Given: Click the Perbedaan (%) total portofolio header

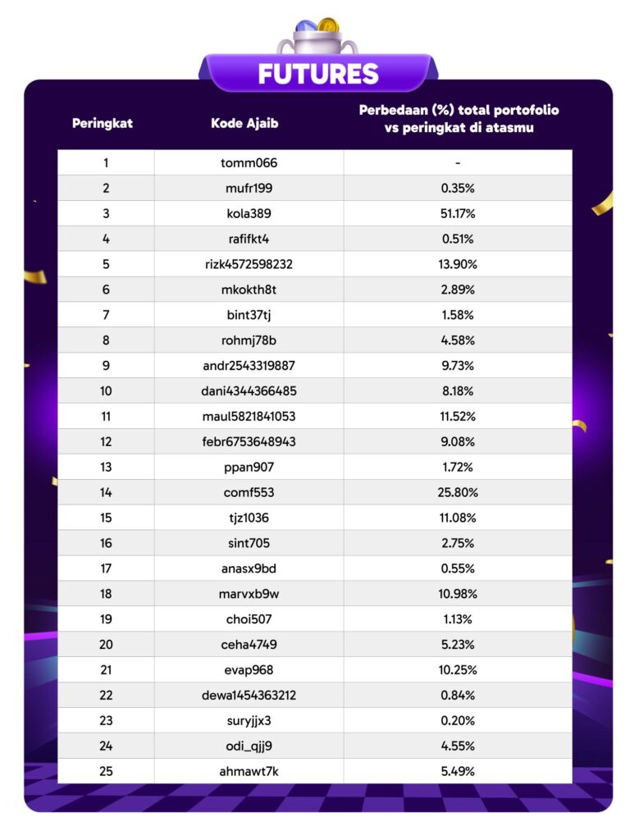Looking at the screenshot, I should (x=459, y=119).
